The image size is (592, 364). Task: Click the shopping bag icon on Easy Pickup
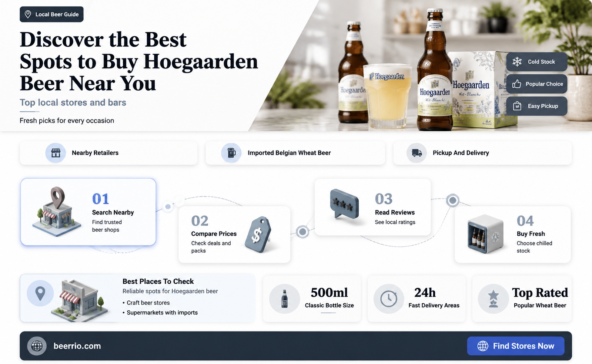coord(517,106)
